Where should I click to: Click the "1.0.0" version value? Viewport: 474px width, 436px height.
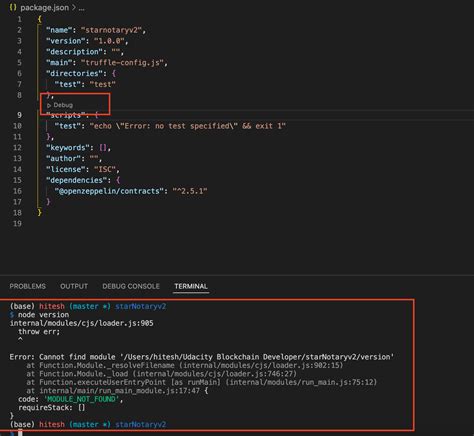(109, 41)
